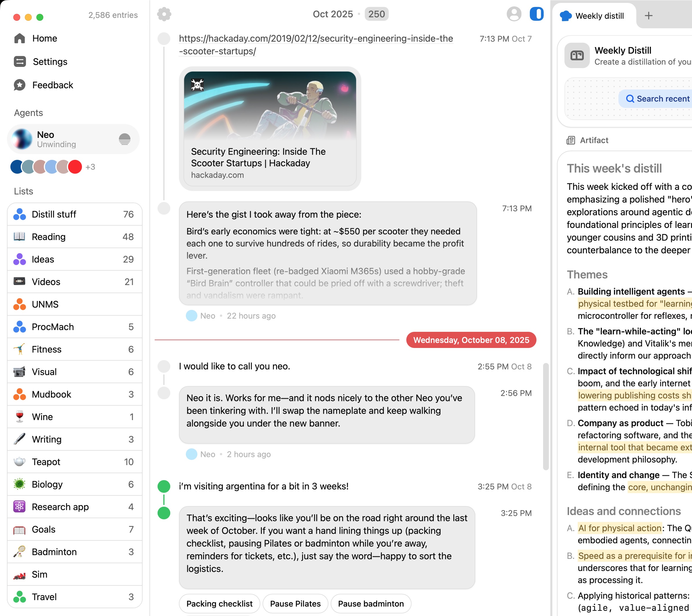
Task: Click the red agent avatar circle
Action: [75, 167]
